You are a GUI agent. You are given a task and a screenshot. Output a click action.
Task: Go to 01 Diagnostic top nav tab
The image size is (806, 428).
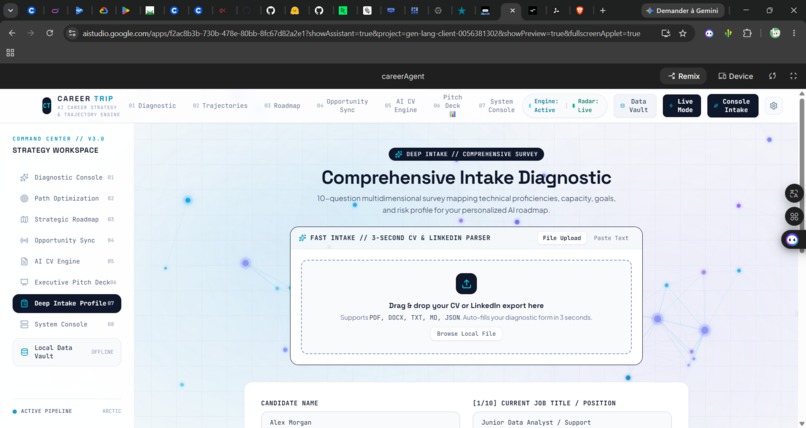point(152,106)
